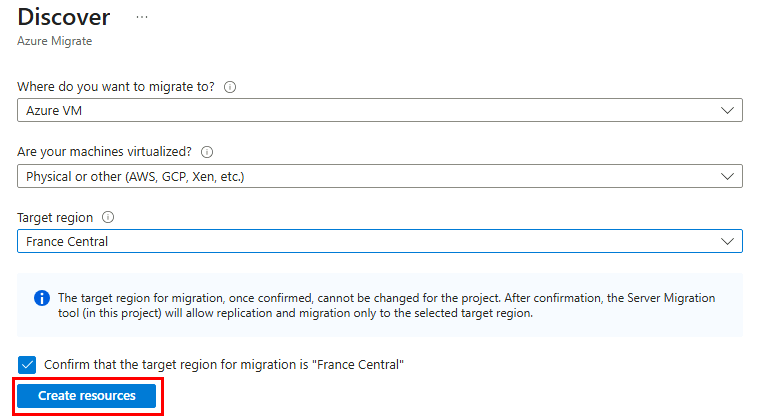Uncheck the target region confirmation checkbox

[x=27, y=364]
